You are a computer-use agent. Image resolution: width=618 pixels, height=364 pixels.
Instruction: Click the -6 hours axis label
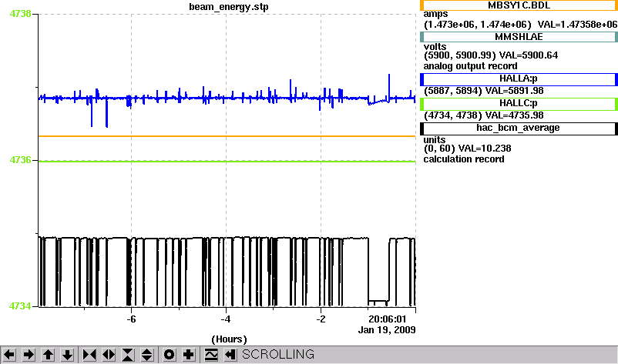click(131, 319)
